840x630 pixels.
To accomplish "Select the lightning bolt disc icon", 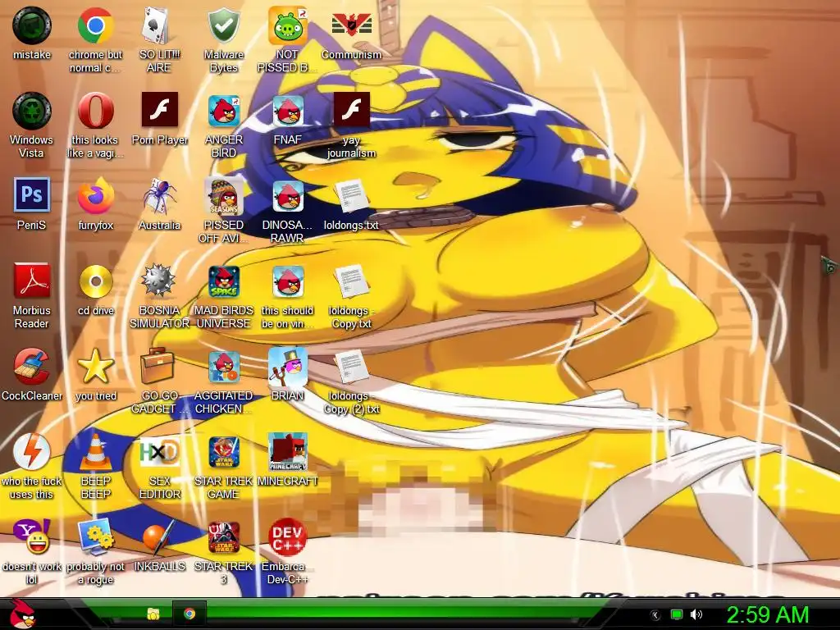I will tap(32, 452).
